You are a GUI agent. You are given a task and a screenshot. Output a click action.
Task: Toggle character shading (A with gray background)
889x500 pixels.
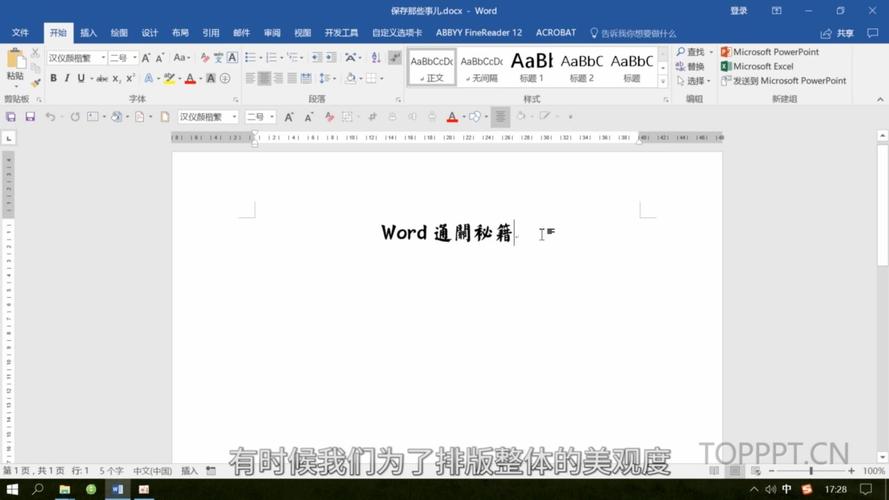coord(211,78)
